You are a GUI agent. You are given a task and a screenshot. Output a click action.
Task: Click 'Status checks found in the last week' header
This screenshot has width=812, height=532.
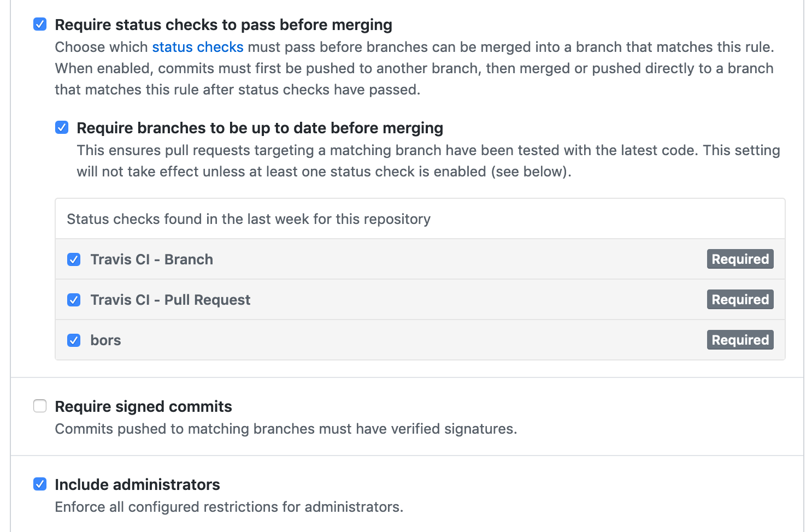coord(249,219)
